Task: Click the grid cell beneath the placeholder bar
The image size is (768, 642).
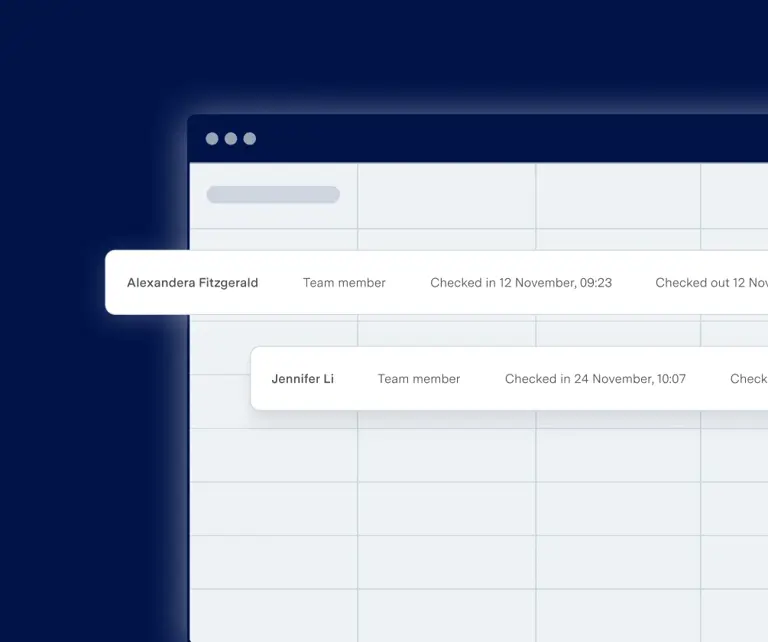Action: click(x=273, y=239)
